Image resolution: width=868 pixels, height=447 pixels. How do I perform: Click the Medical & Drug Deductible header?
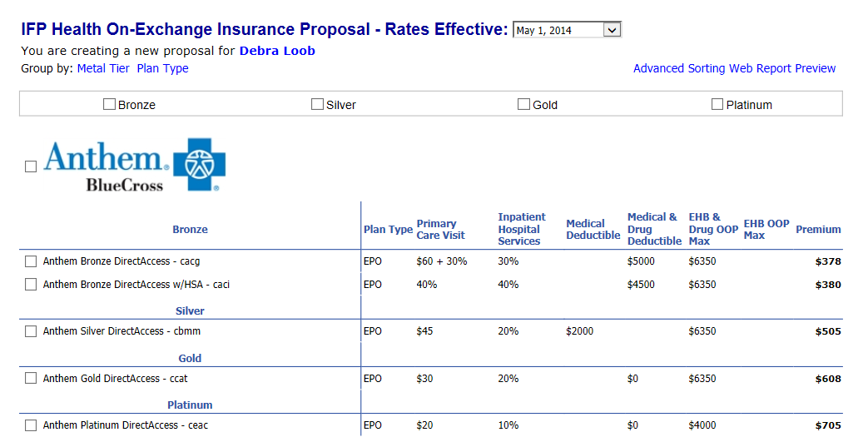(654, 229)
